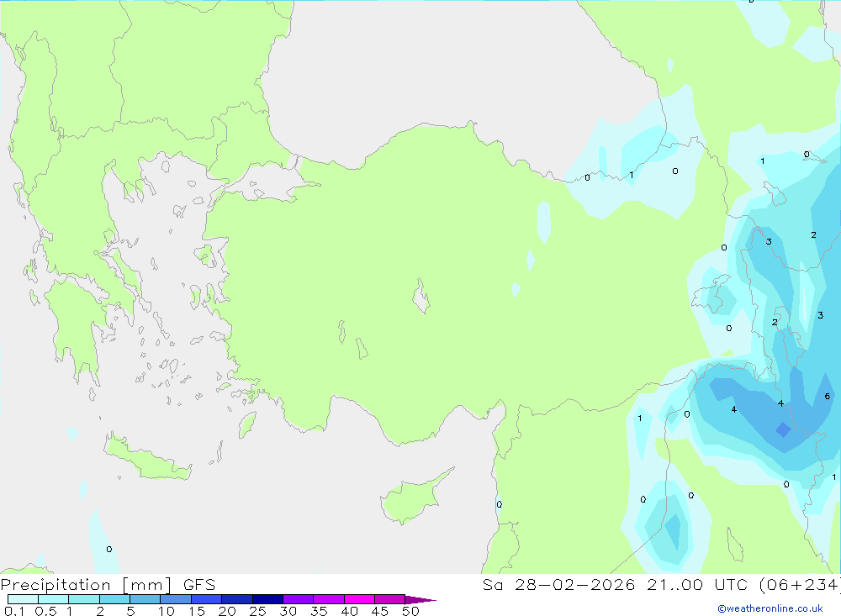The width and height of the screenshot is (841, 616).
Task: Click the purple arrow tip above 50
Action: tap(420, 600)
